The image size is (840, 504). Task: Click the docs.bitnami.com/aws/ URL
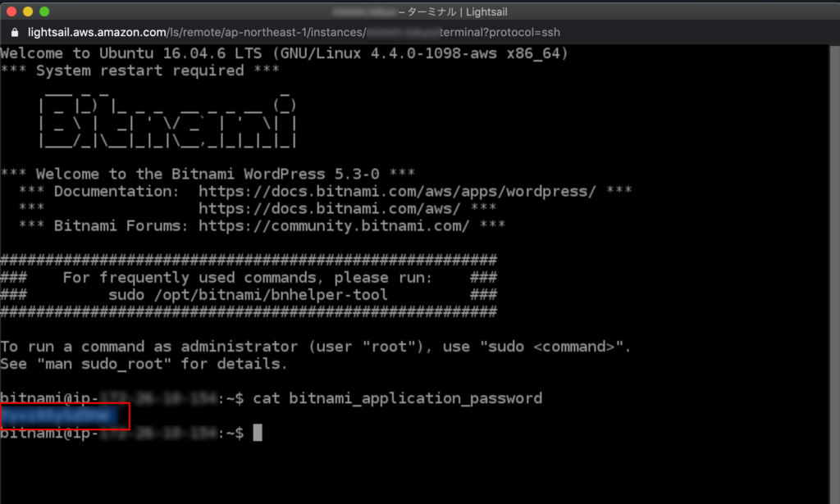tap(330, 208)
